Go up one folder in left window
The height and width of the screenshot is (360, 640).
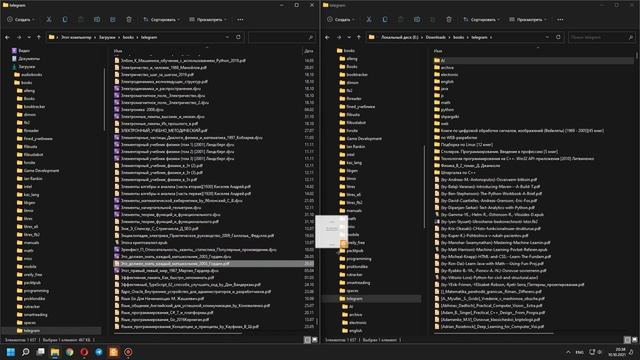39,37
